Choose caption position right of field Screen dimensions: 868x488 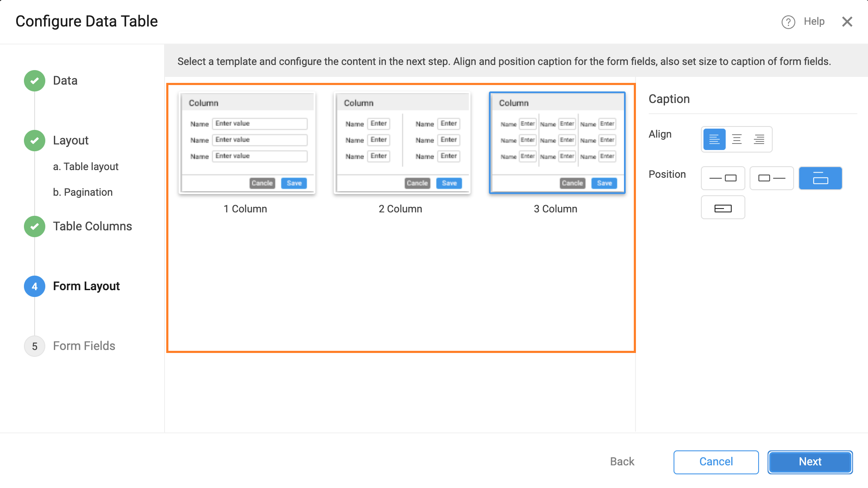771,178
